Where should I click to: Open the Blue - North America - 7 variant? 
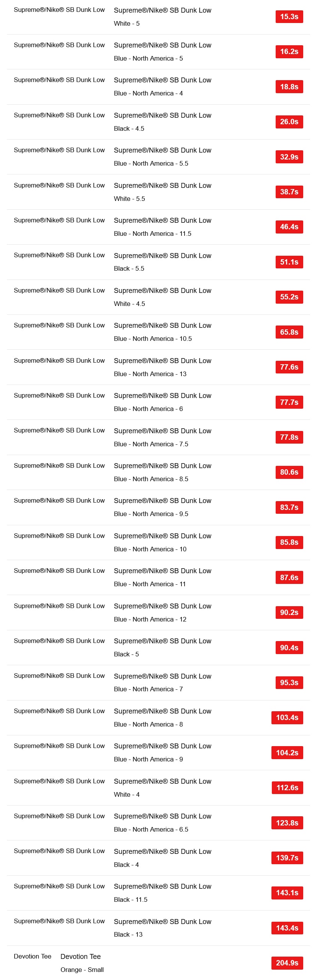[148, 689]
